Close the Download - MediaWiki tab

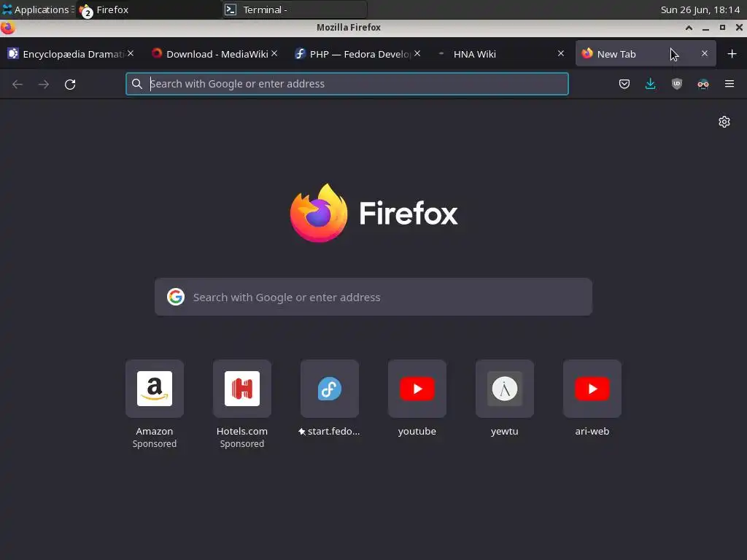pyautogui.click(x=274, y=53)
